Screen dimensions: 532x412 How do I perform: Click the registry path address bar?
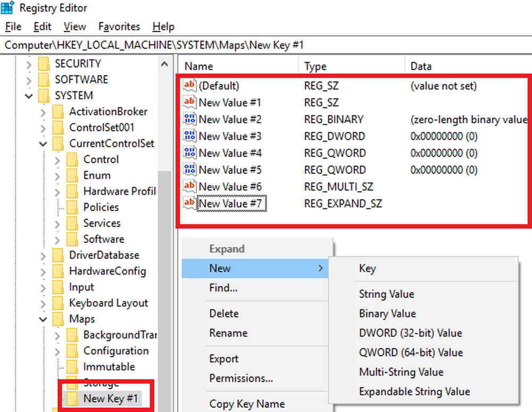click(266, 45)
